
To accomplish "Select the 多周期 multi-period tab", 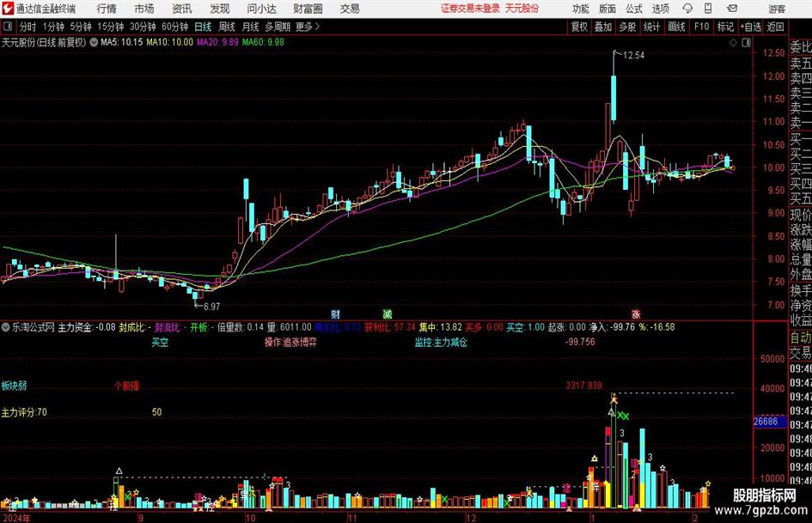I will pos(278,27).
